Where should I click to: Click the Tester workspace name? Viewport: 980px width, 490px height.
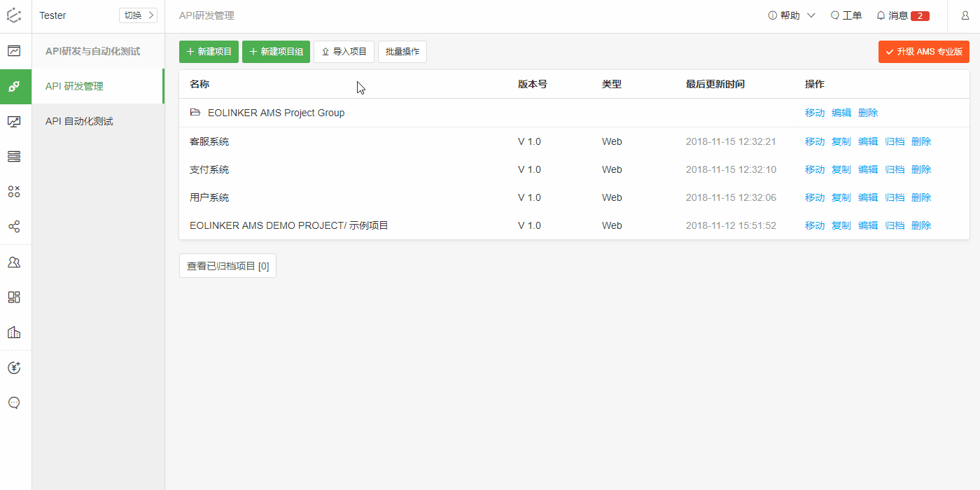point(52,15)
